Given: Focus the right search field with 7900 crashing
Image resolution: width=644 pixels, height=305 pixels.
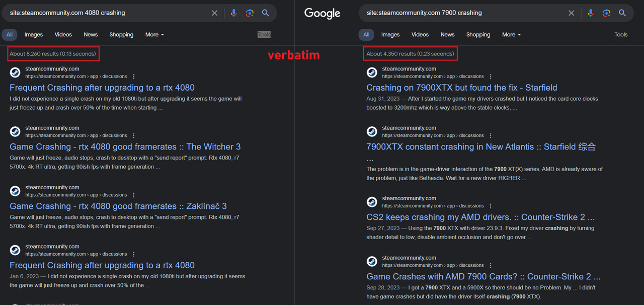Looking at the screenshot, I should 463,13.
